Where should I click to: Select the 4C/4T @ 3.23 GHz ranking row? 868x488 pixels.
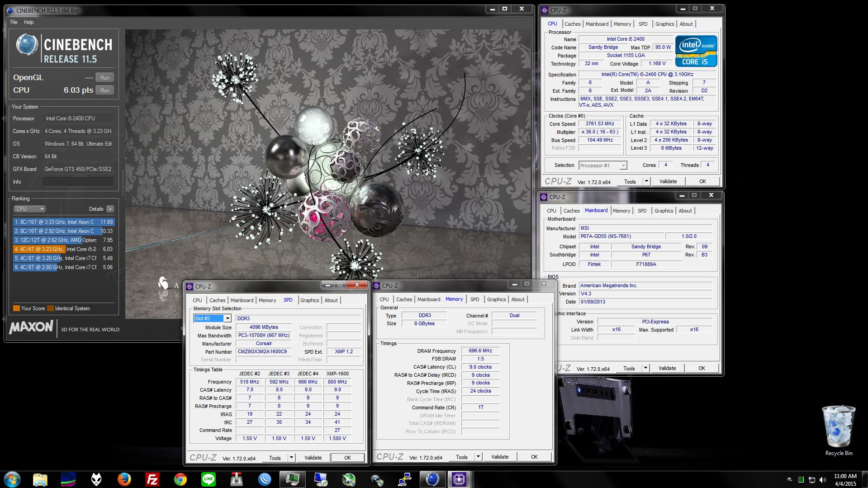point(64,249)
